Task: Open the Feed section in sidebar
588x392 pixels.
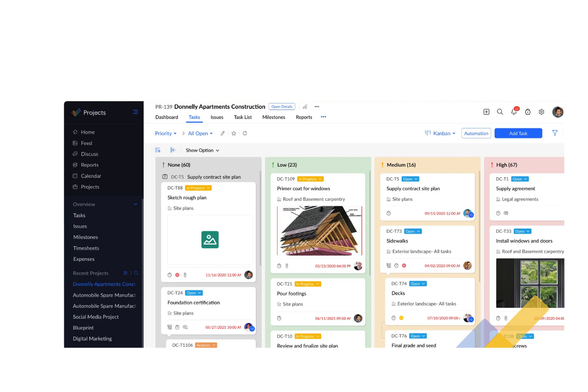Action: coord(86,143)
